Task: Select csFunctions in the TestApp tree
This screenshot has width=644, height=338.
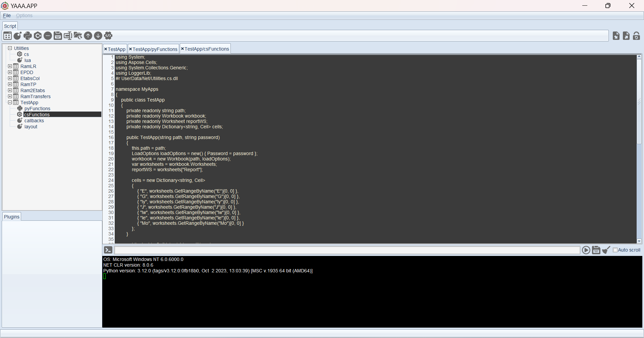Action: point(37,115)
